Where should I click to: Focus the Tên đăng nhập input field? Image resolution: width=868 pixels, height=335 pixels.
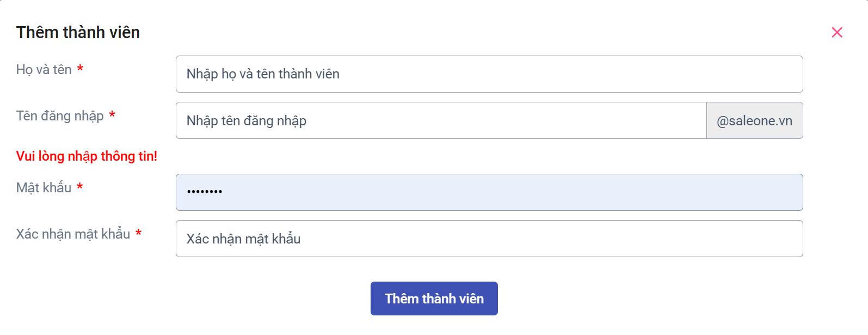tap(441, 120)
